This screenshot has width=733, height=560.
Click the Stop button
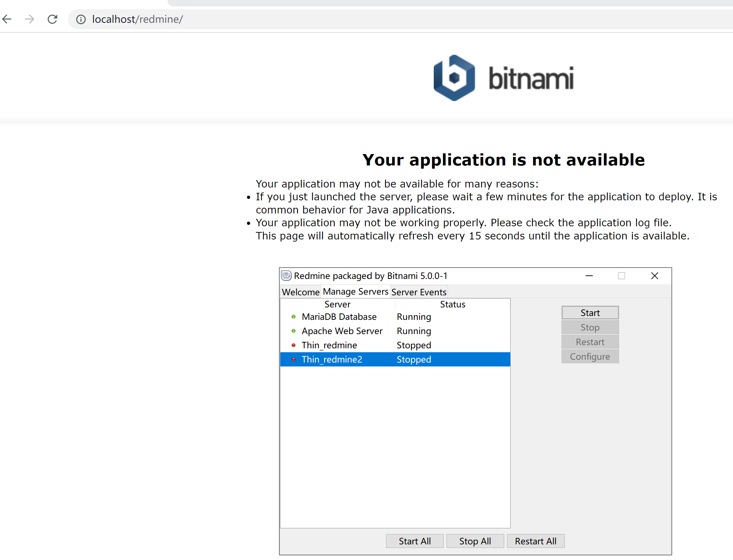[x=590, y=327]
